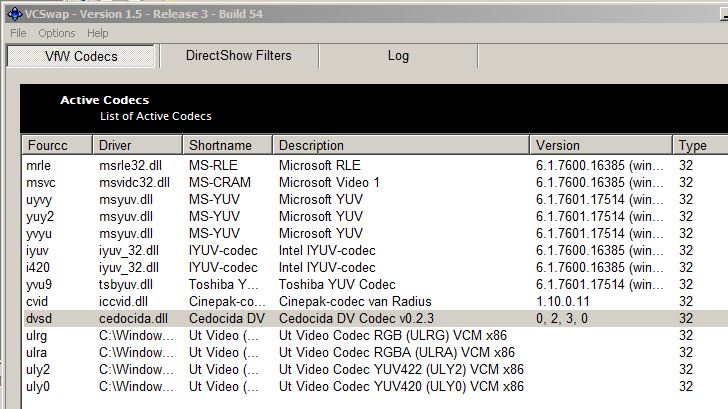This screenshot has width=728, height=409.
Task: Select the cvid codec row
Action: coord(375,302)
